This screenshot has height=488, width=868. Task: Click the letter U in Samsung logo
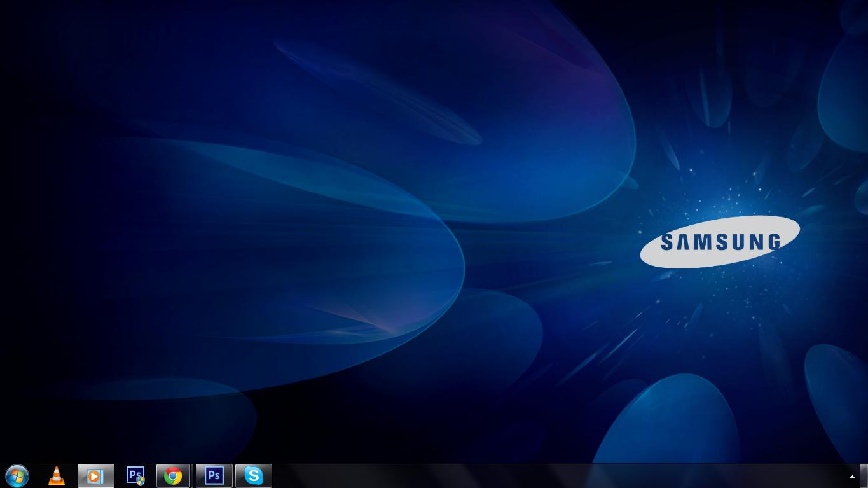(738, 242)
